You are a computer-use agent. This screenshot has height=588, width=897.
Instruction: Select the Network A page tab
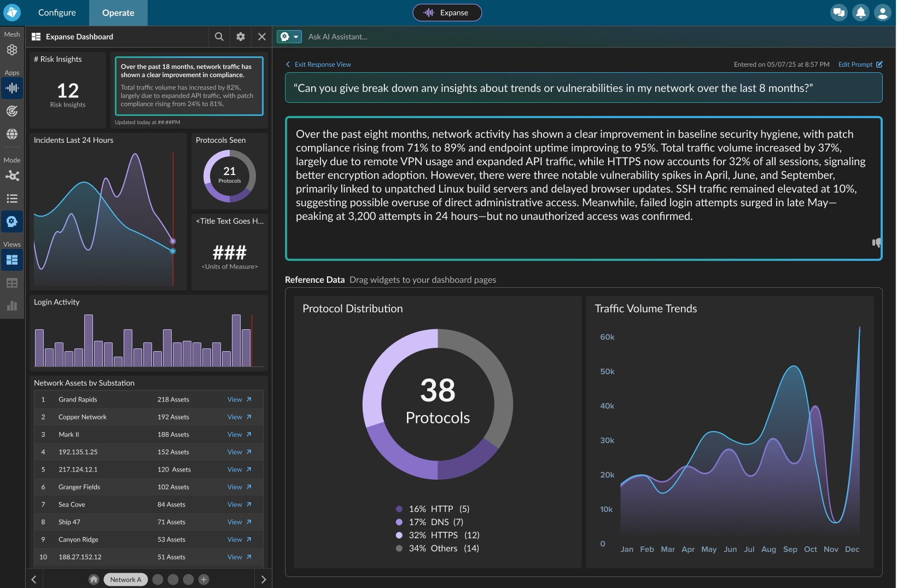point(125,579)
